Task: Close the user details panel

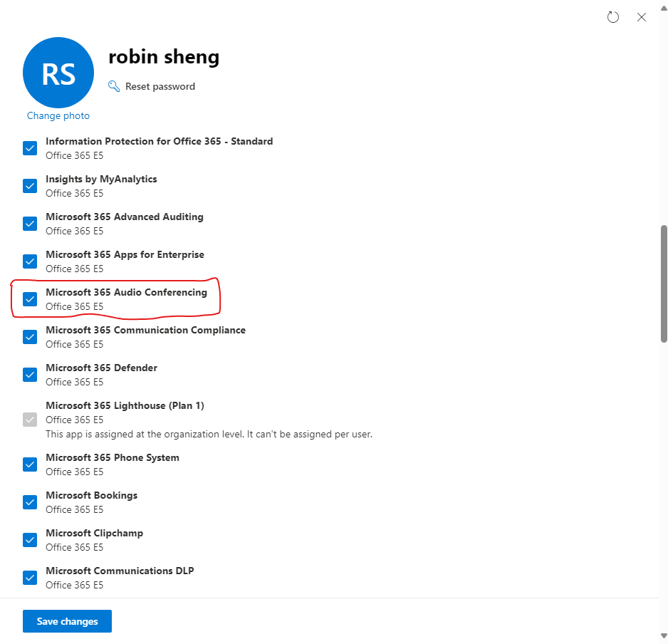Action: (x=641, y=17)
